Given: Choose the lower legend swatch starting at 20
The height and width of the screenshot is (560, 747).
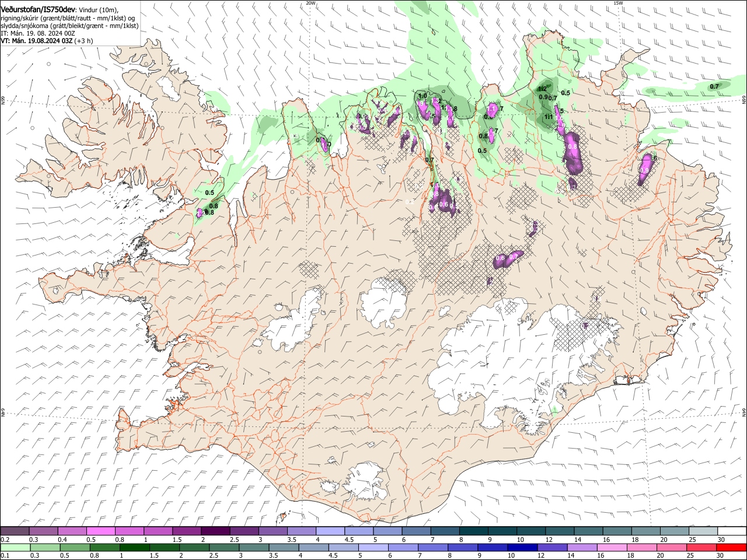Looking at the screenshot, I should click(671, 547).
